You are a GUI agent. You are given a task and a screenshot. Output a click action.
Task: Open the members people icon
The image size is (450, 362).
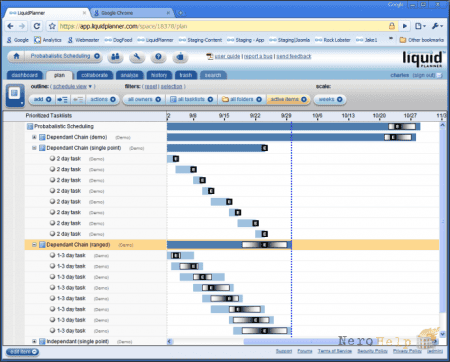pyautogui.click(x=115, y=57)
